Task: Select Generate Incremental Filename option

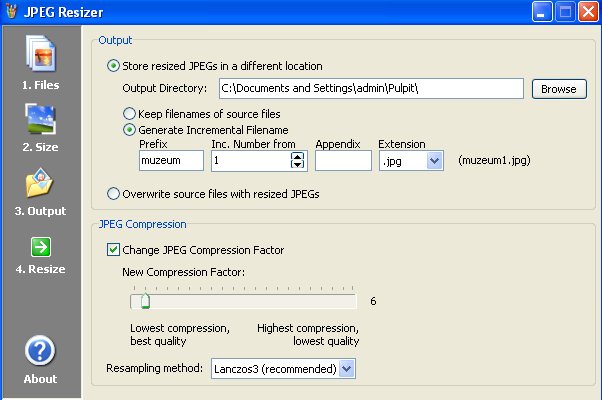Action: pos(129,129)
